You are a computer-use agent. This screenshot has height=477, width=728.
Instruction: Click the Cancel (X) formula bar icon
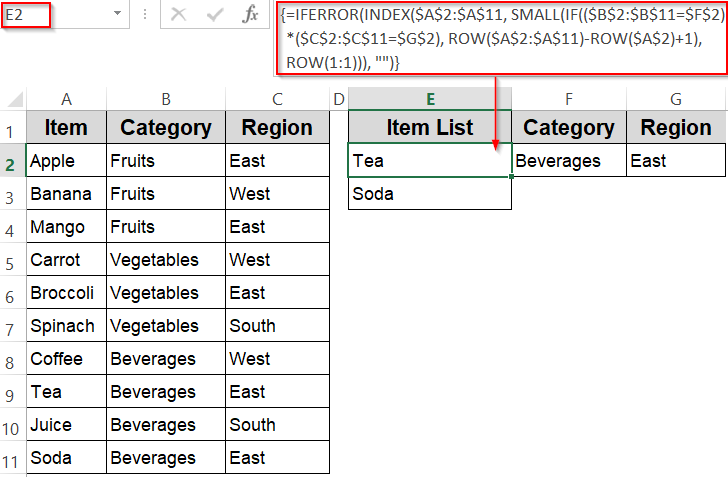click(179, 15)
